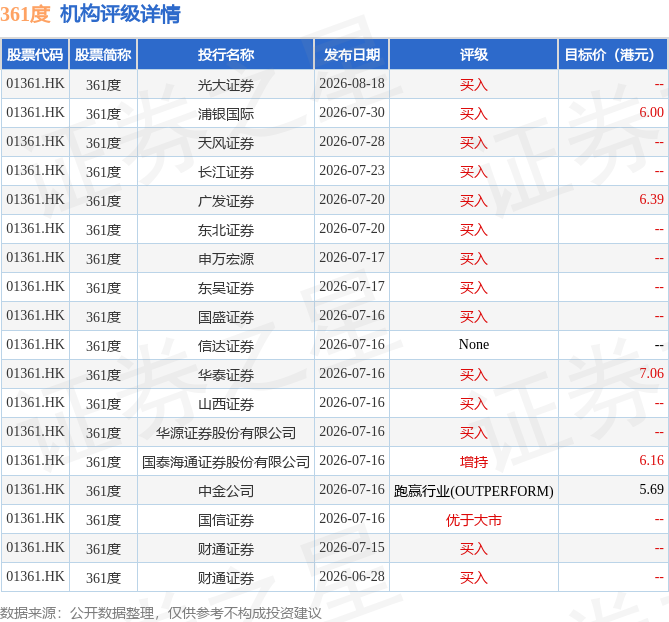Click the 股票代码 column header
Image resolution: width=669 pixels, height=622 pixels.
point(35,55)
